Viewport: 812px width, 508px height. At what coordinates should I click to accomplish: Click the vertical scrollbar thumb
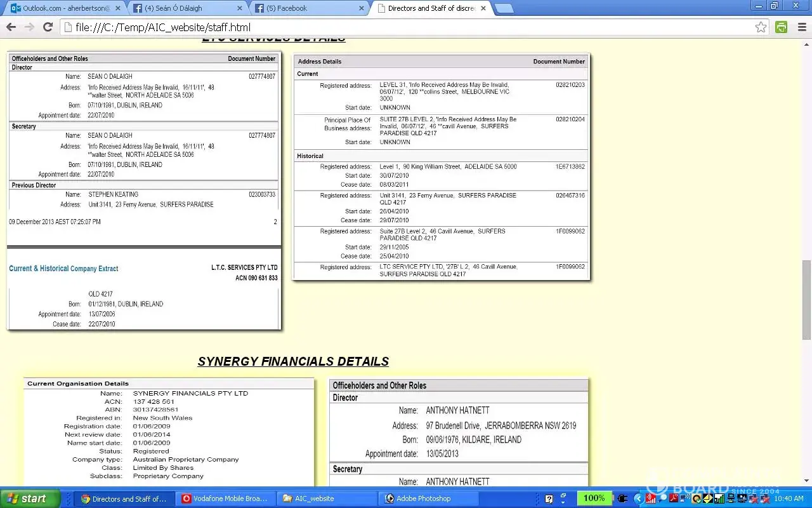pos(807,300)
